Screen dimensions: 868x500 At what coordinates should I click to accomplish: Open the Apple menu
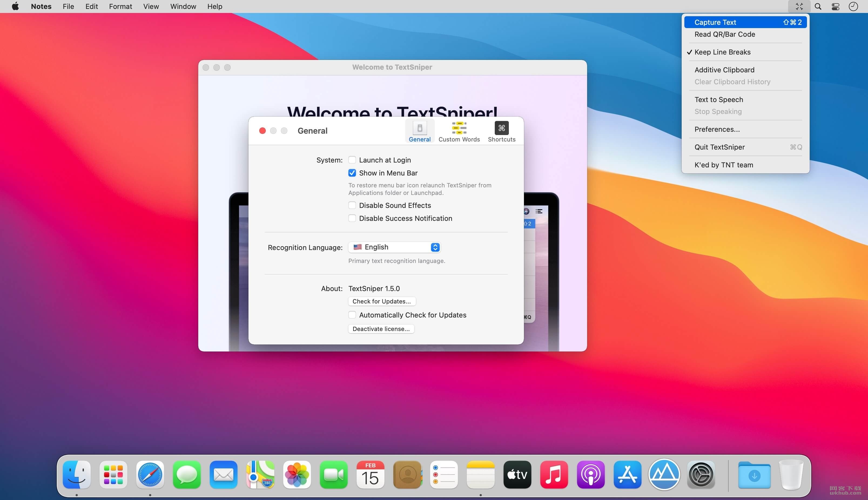[15, 6]
